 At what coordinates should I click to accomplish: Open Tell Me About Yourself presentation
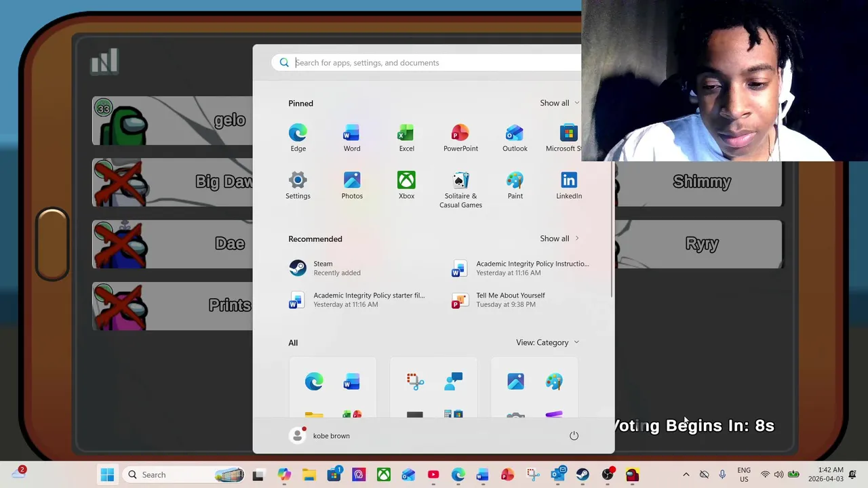(x=521, y=300)
